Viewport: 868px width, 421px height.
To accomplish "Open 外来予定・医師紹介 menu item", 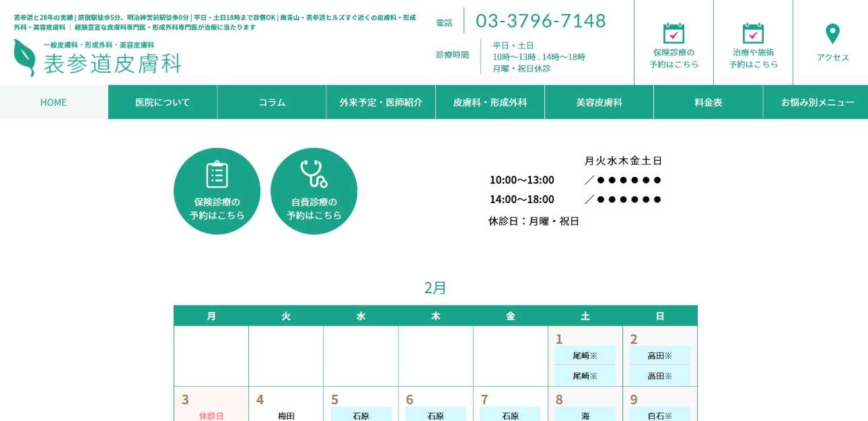I will tap(381, 102).
